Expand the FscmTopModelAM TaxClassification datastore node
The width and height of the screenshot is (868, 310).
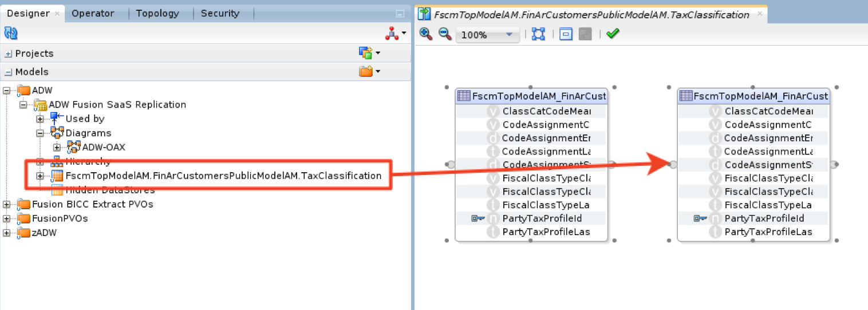pos(40,176)
